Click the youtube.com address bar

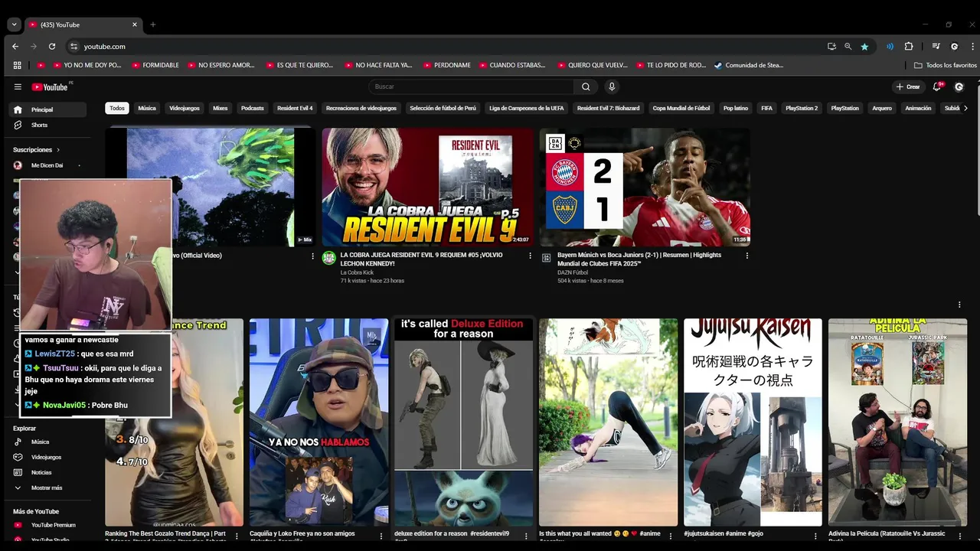[444, 47]
